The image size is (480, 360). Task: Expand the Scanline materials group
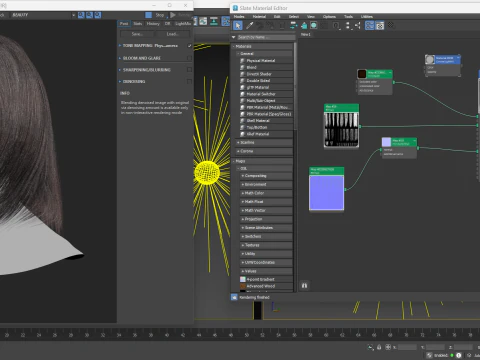(x=264, y=143)
